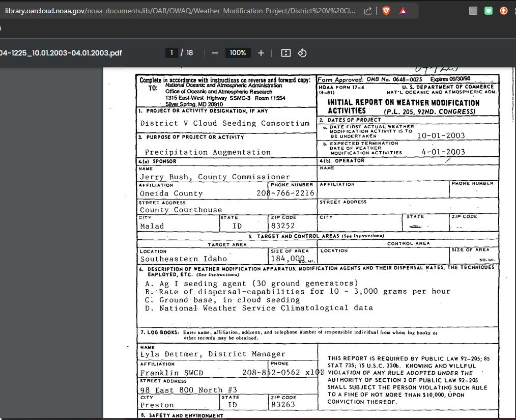Zoom out the PDF with minus button
Screen dimensions: 516x420
click(215, 53)
